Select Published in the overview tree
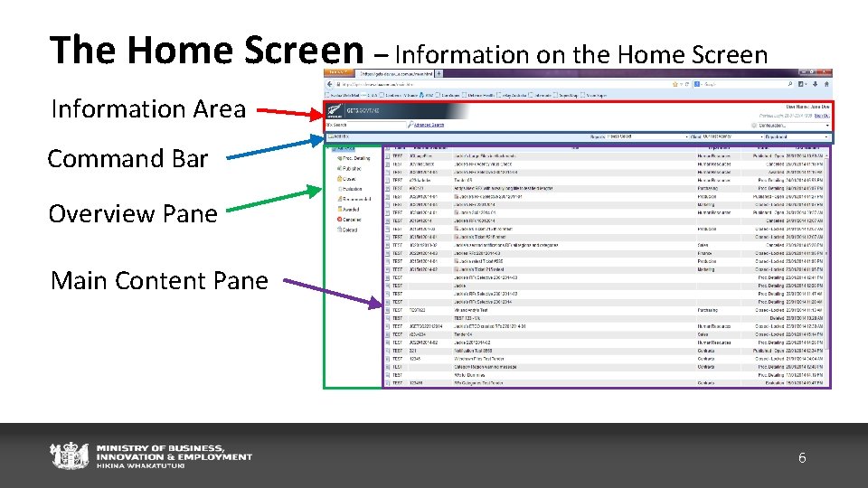Screen dimensions: 868x488 (349, 168)
